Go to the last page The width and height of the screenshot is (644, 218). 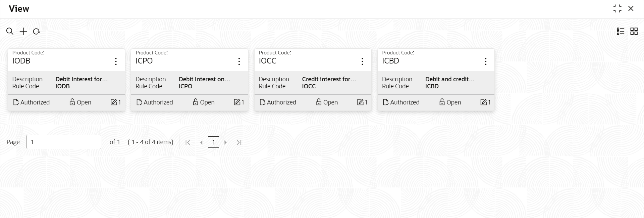[x=239, y=142]
